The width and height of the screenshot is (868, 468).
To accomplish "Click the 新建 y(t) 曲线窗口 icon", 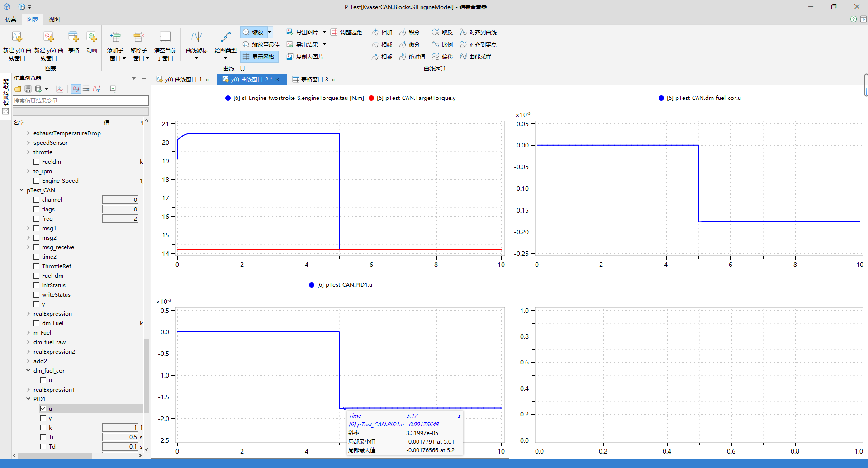I will 17,37.
